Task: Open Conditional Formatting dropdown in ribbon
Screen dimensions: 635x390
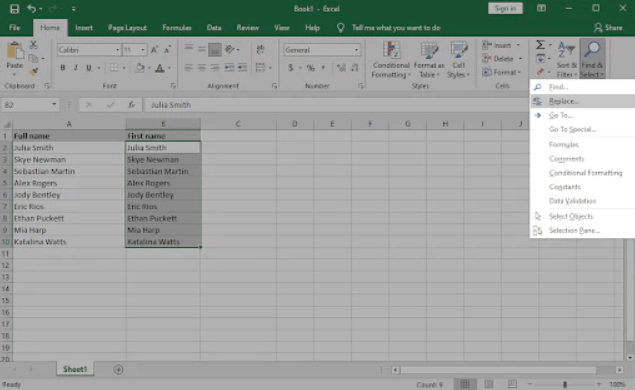Action: click(x=391, y=60)
